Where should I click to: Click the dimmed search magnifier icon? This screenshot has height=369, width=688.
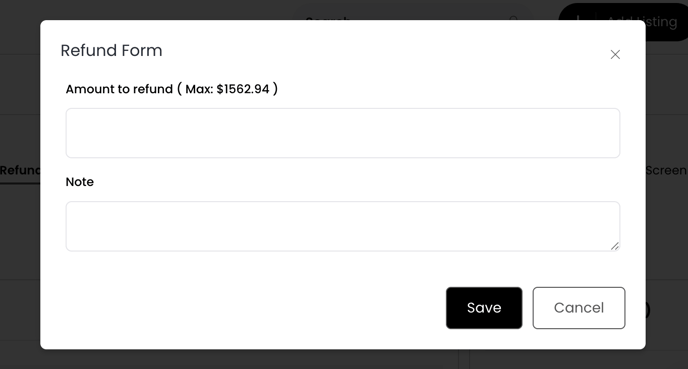pos(514,18)
